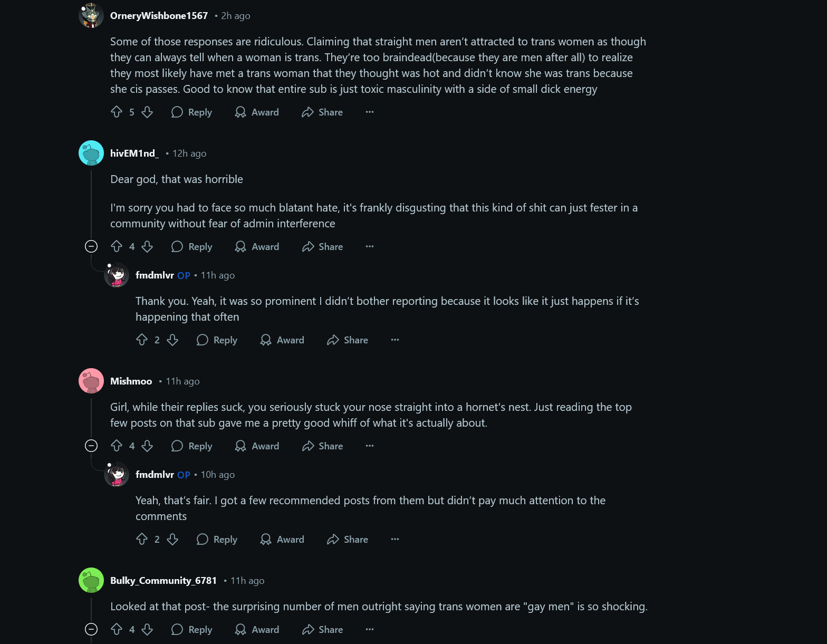Collapse hivEM1nd_'s comment thread
827x644 pixels.
point(91,246)
